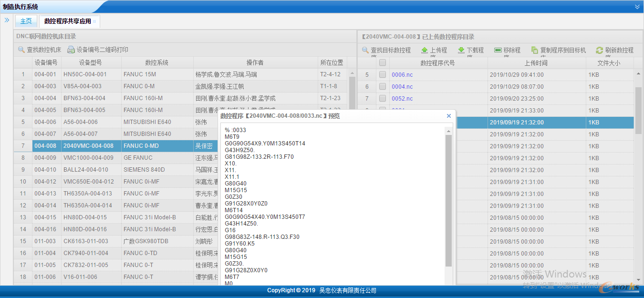Close the 数控程序共享应用 tab
The image size is (644, 298).
coord(94,21)
